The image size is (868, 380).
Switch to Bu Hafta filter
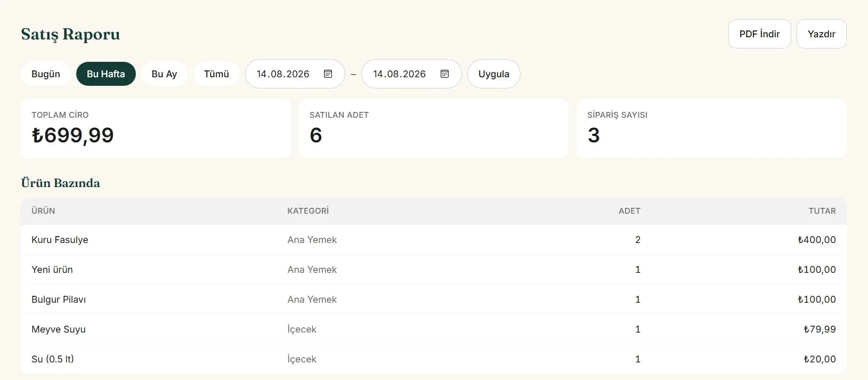(106, 74)
